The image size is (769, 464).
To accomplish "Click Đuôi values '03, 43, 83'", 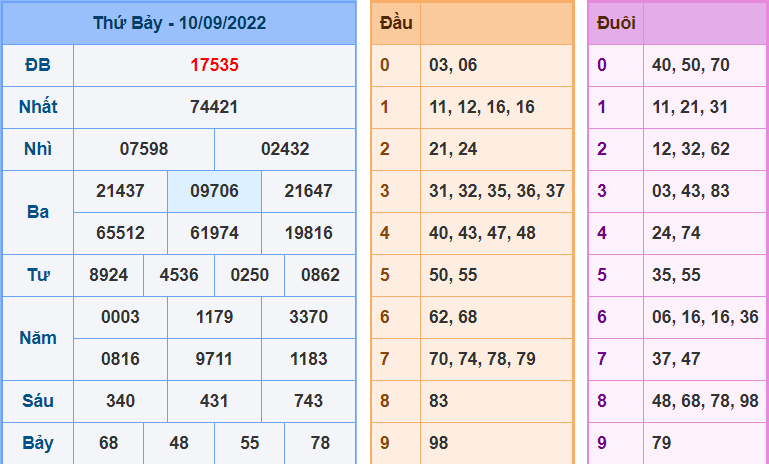I will (691, 191).
